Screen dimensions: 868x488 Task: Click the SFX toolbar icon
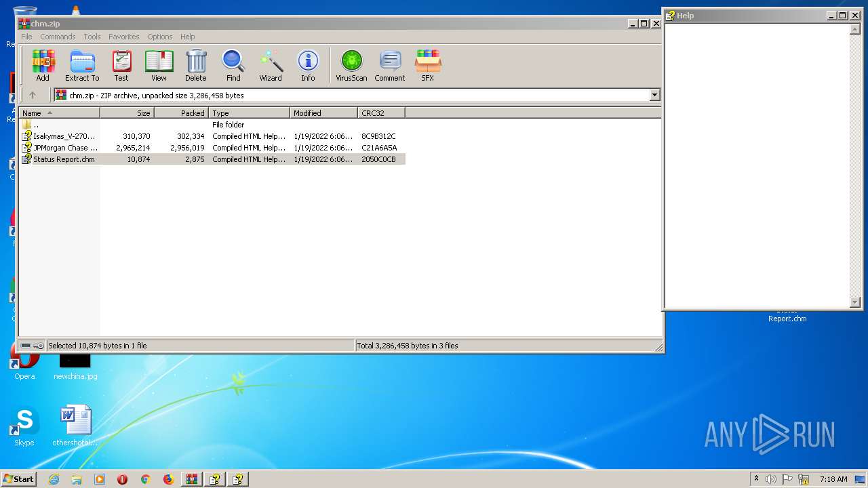tap(428, 66)
